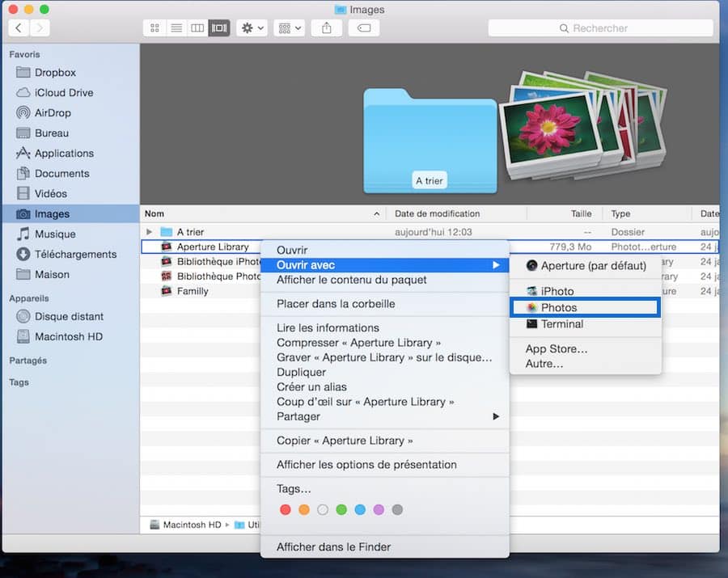Apply the purple tag color
The image size is (728, 578).
tap(379, 510)
